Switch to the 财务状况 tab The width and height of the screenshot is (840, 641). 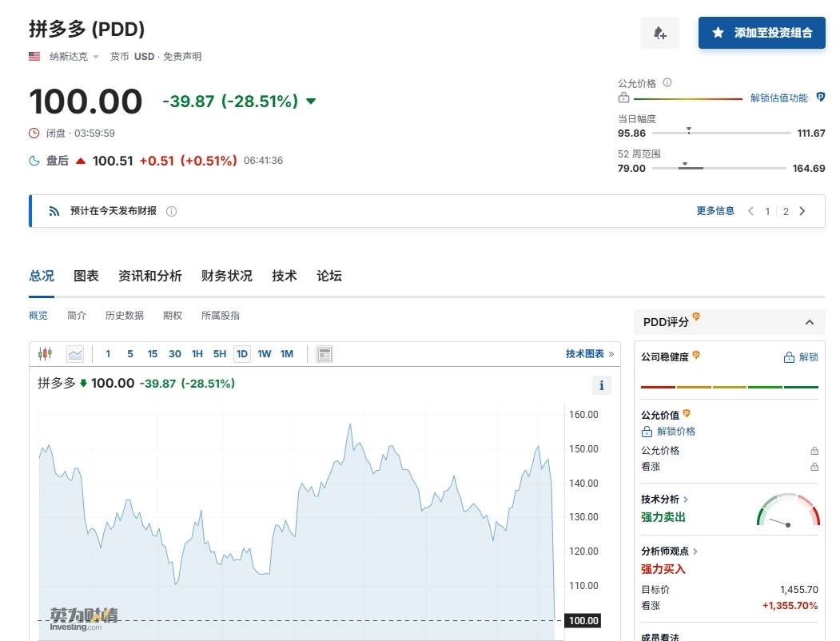click(227, 276)
